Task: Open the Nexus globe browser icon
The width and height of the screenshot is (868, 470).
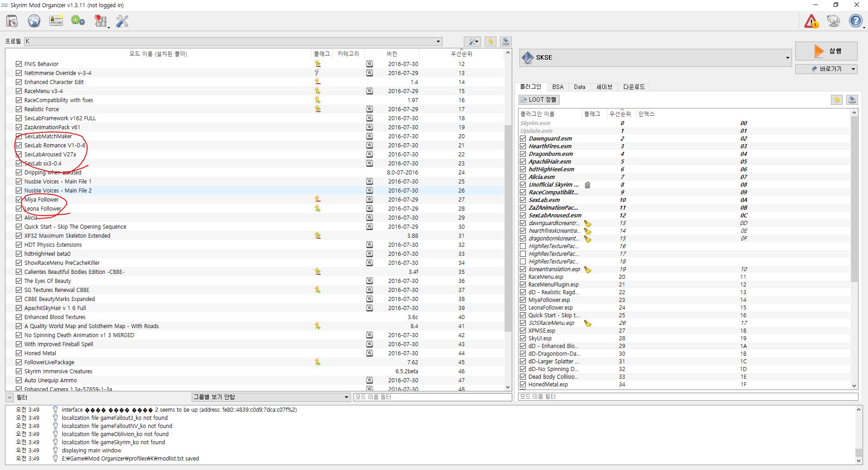Action: (x=34, y=21)
